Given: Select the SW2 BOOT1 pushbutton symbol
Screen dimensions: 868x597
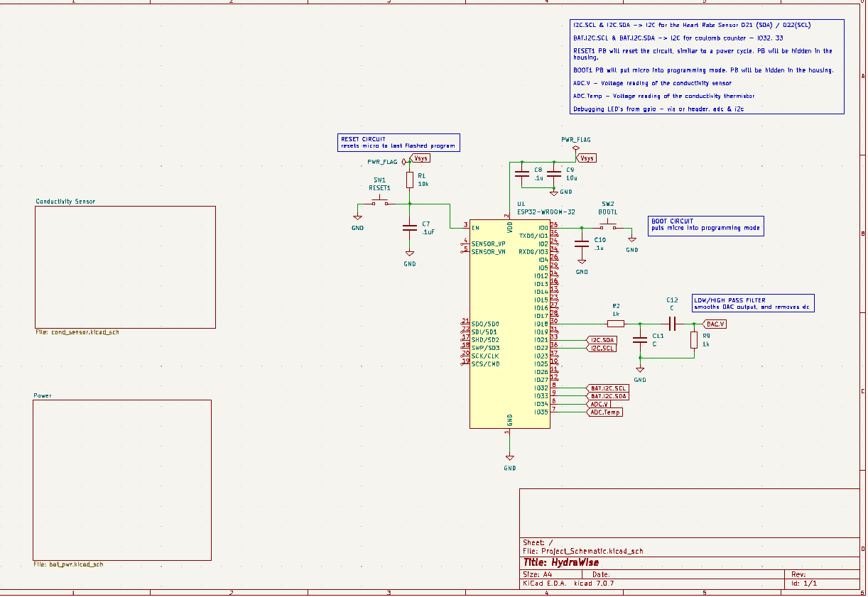Looking at the screenshot, I should click(607, 227).
